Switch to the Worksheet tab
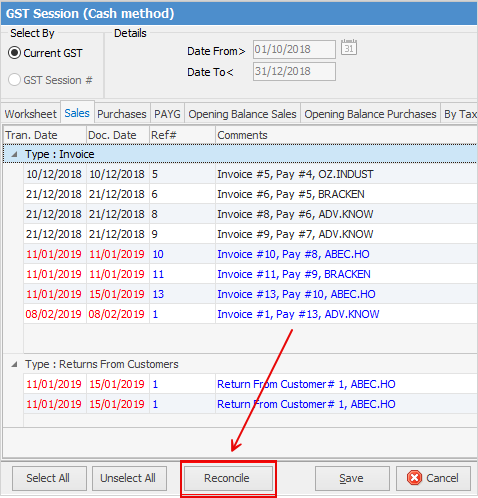 click(31, 114)
